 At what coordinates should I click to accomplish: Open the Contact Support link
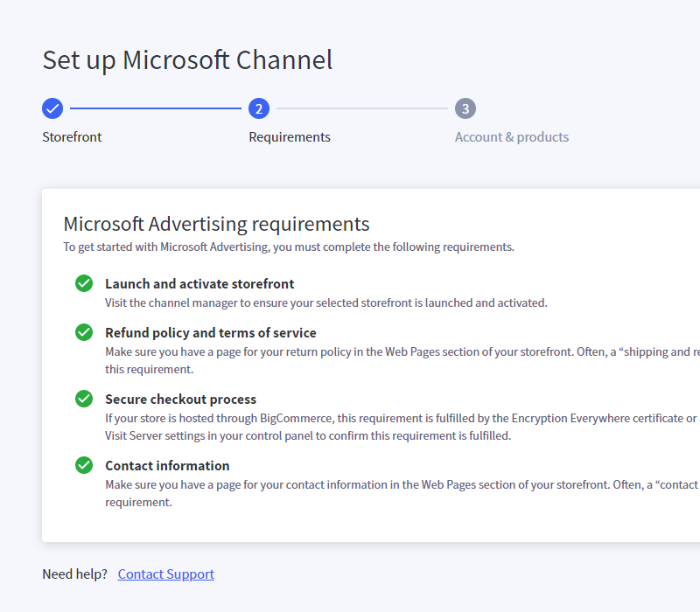(x=166, y=574)
